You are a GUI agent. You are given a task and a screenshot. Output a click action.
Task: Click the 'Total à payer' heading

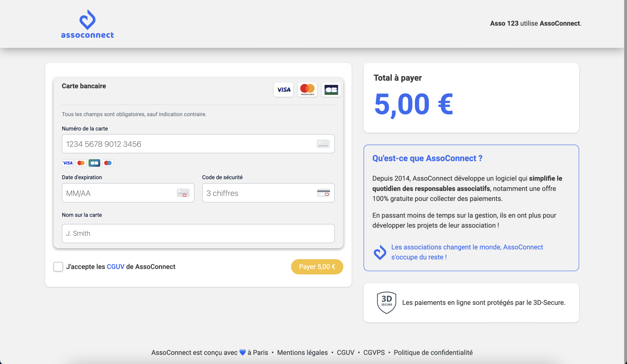click(x=398, y=78)
